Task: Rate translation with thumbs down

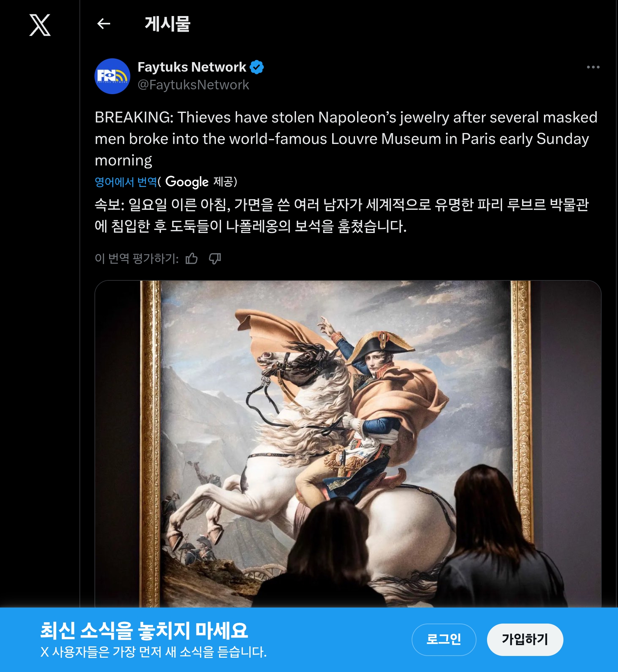Action: (215, 259)
